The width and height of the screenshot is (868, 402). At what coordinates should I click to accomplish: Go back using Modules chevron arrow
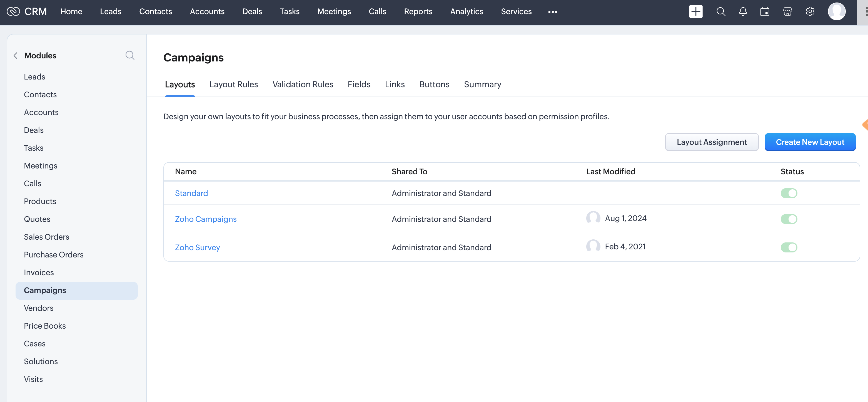(x=16, y=56)
